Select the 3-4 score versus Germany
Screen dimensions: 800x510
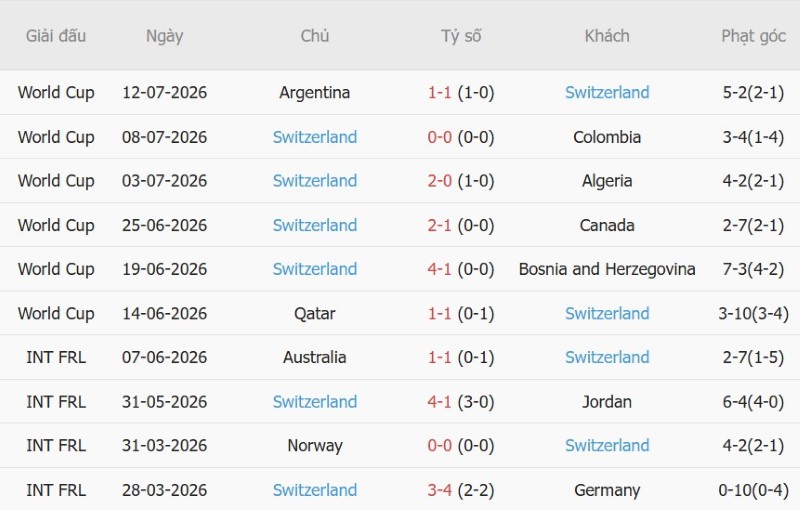click(439, 490)
